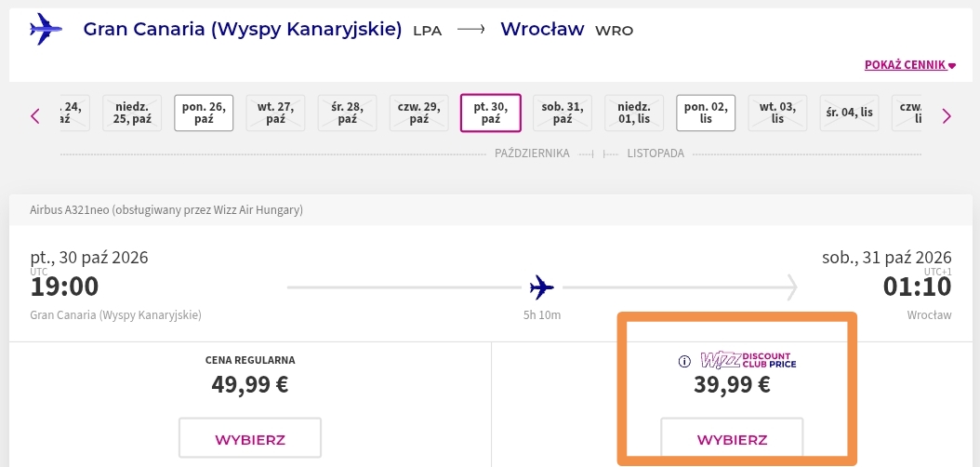This screenshot has width=980, height=467.
Task: Click unavailable date czw. 29, paź
Action: pyautogui.click(x=418, y=113)
